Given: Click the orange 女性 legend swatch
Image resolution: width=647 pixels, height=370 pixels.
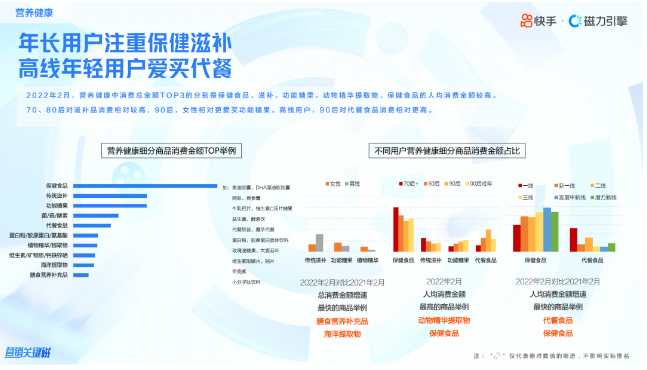Looking at the screenshot, I should [327, 184].
